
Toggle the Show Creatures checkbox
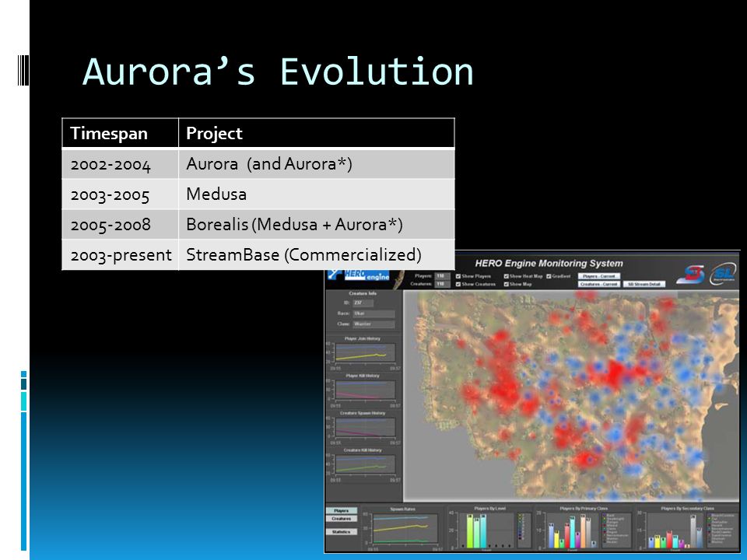click(x=458, y=285)
